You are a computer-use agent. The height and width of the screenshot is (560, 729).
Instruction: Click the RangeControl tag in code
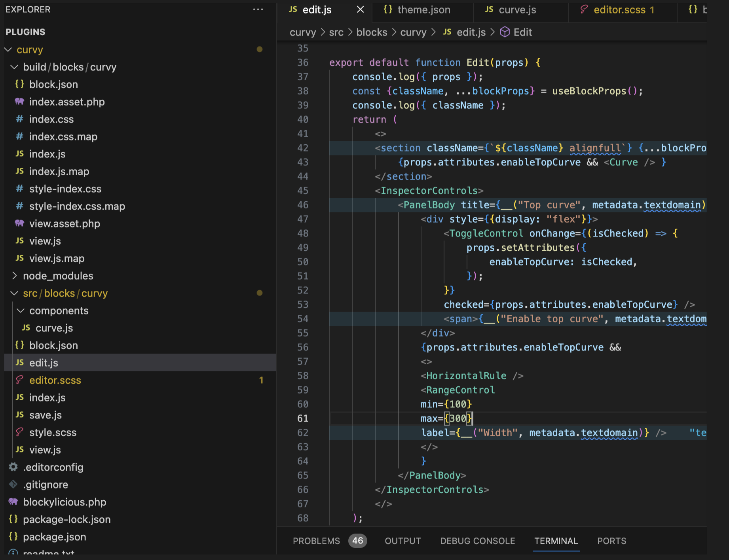[x=461, y=390]
